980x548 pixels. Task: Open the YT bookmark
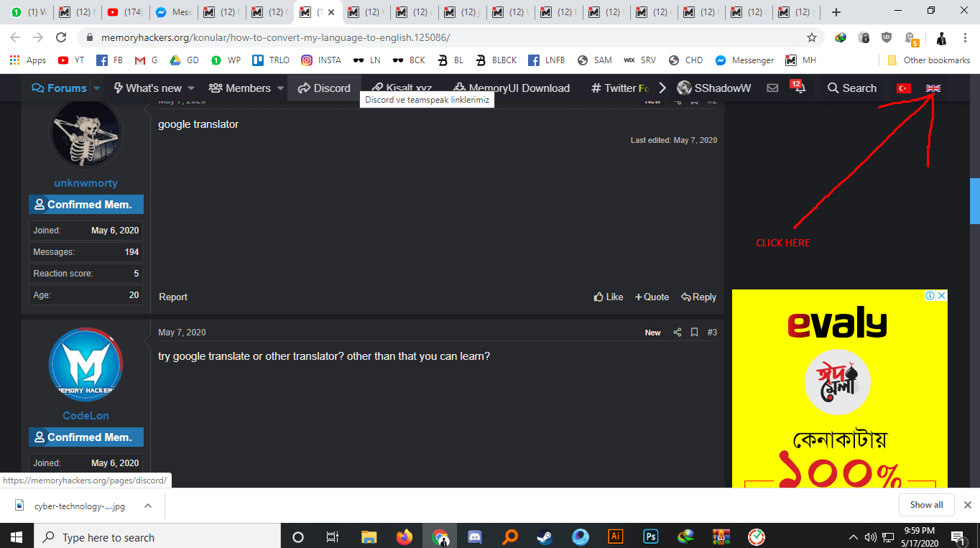pos(70,60)
